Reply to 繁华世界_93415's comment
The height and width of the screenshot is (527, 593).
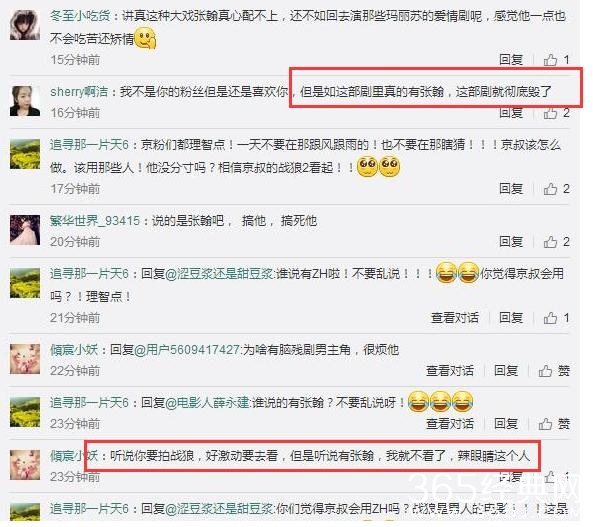point(511,241)
